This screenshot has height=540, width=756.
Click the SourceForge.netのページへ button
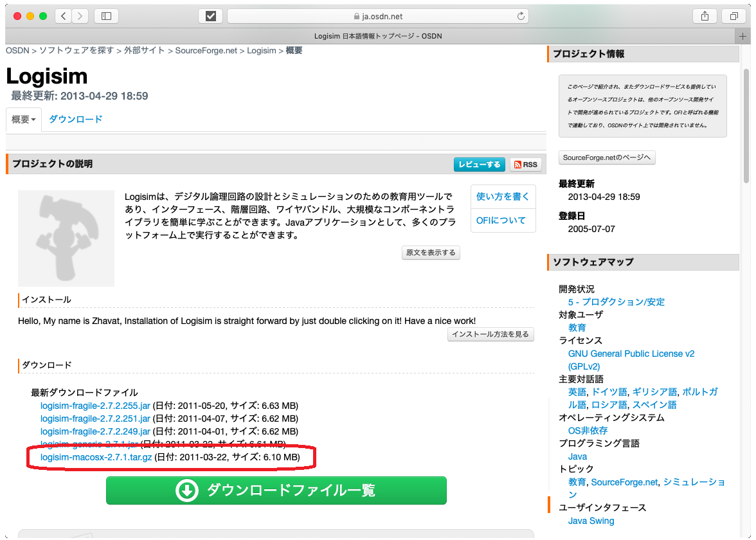607,157
